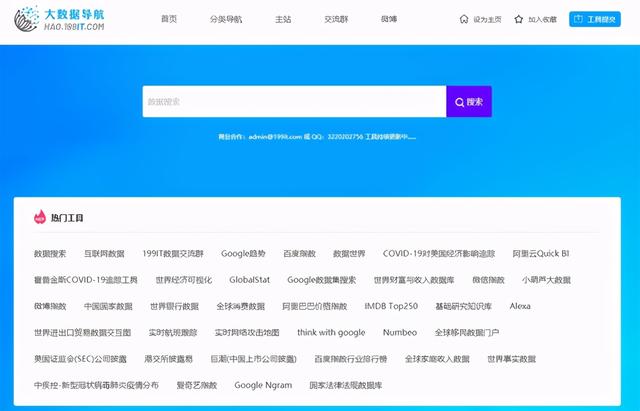Open the 国家法律法规数据库 link
This screenshot has height=411, width=640.
click(x=345, y=385)
